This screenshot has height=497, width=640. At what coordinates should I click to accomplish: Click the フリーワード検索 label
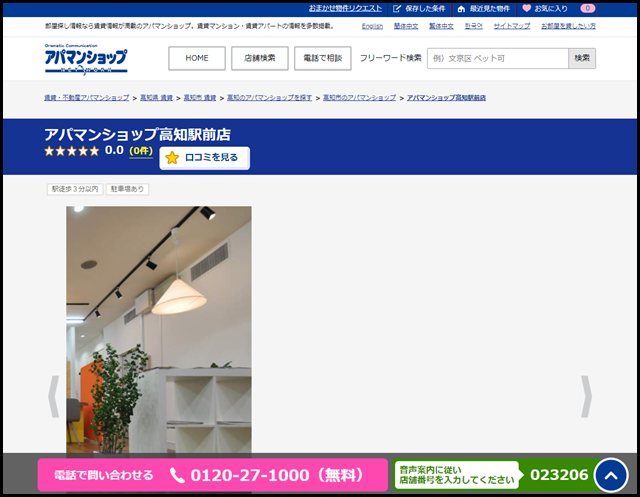point(390,58)
